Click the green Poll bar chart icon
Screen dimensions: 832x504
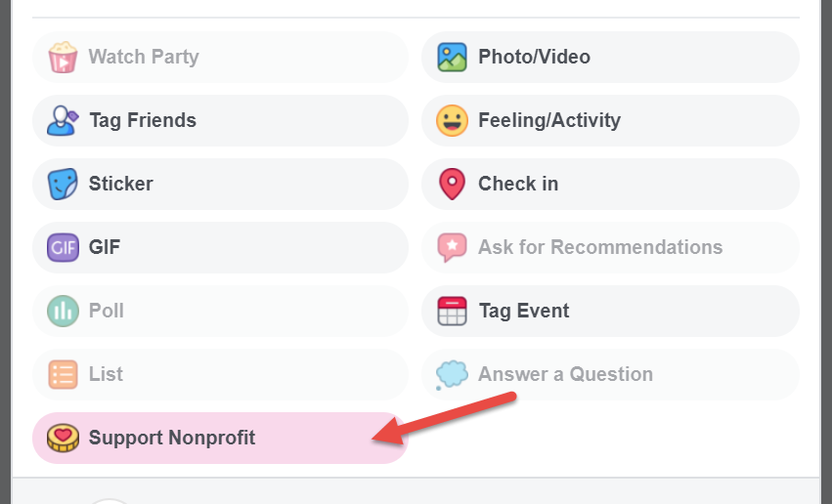(x=63, y=311)
